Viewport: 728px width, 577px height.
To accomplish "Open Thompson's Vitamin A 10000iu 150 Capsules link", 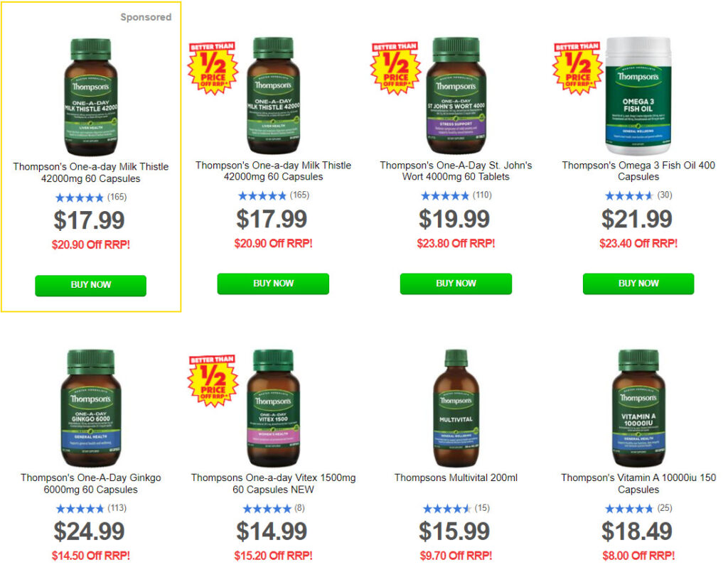I will point(638,484).
